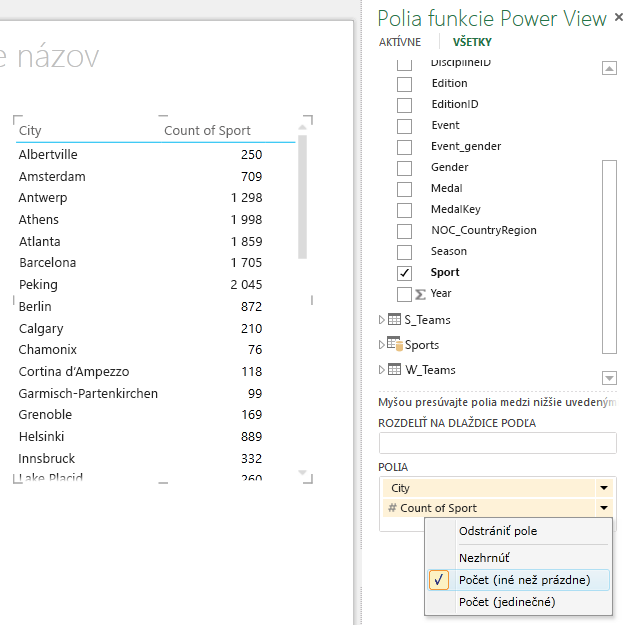Select the Peking row
The width and height of the screenshot is (629, 625).
click(140, 285)
